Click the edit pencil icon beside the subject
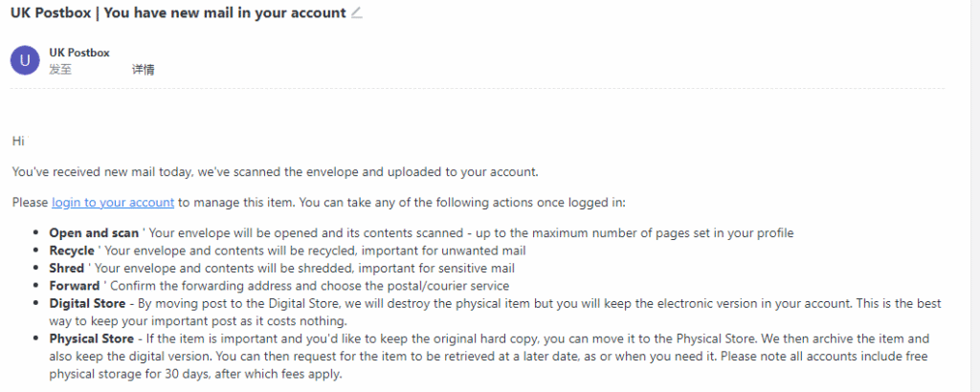The image size is (980, 392). pyautogui.click(x=357, y=12)
